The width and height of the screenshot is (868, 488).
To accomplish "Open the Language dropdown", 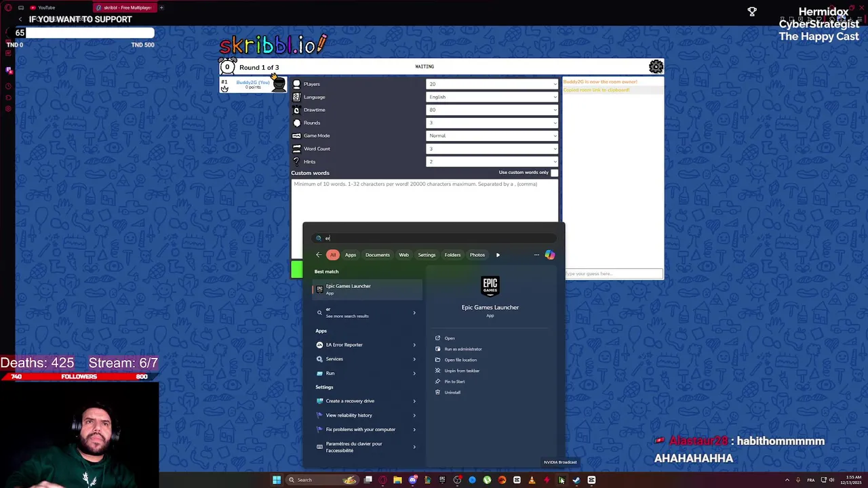I will point(492,97).
